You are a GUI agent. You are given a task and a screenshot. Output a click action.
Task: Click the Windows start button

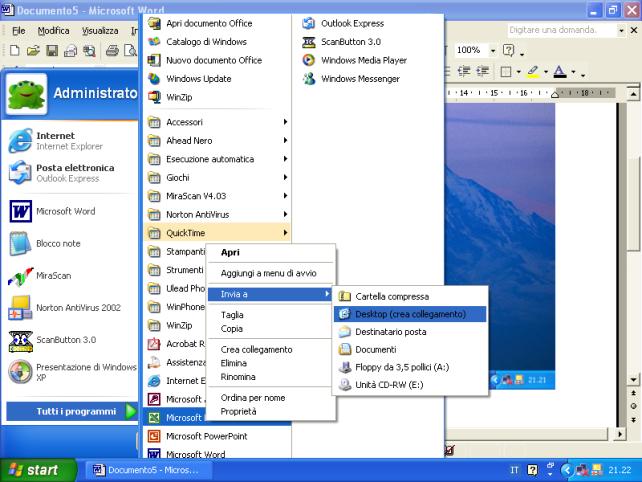tap(38, 470)
